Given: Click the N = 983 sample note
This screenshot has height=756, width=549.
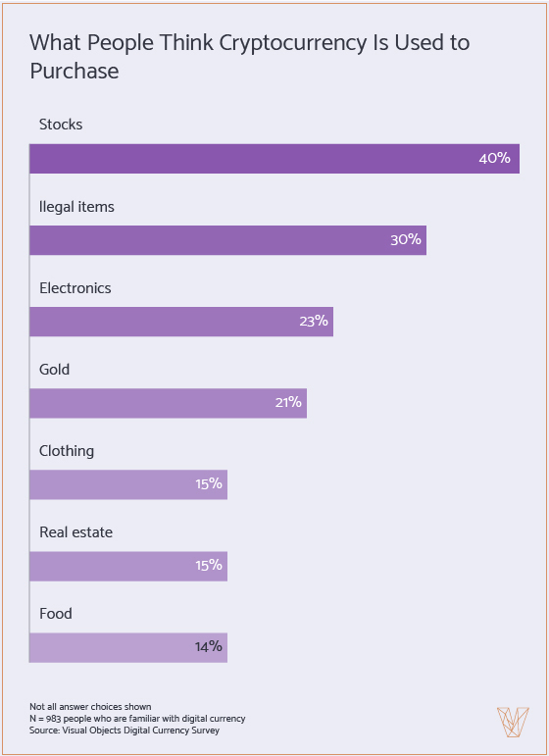Looking at the screenshot, I should [x=137, y=719].
